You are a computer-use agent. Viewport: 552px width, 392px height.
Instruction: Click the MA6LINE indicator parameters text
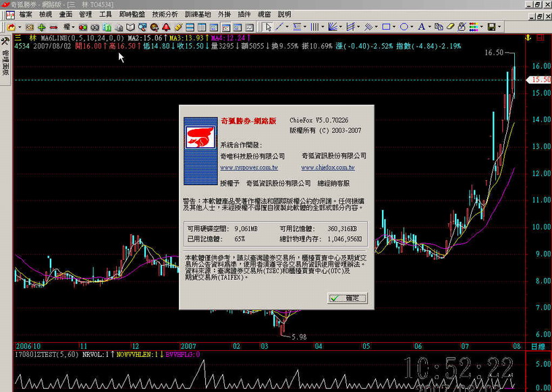(x=82, y=38)
